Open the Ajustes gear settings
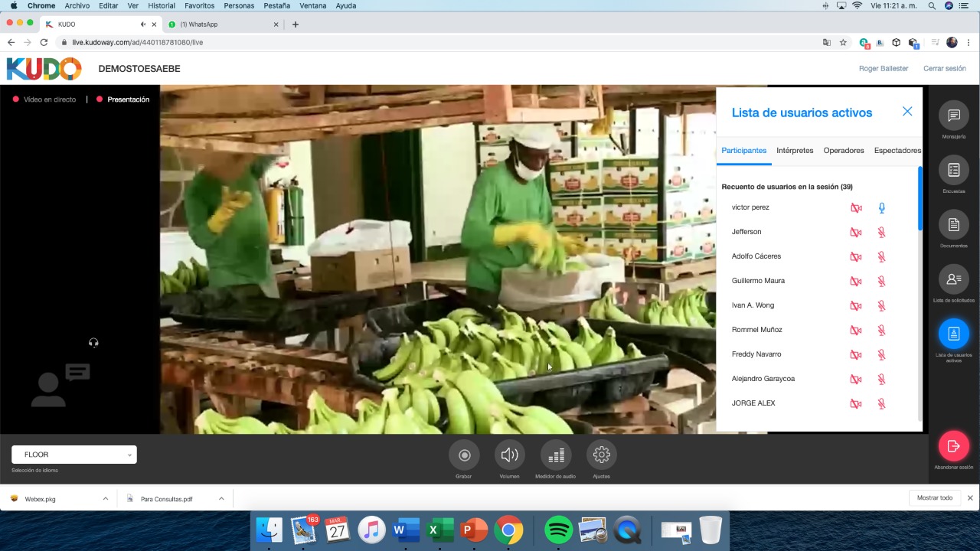The image size is (980, 551). click(x=602, y=455)
